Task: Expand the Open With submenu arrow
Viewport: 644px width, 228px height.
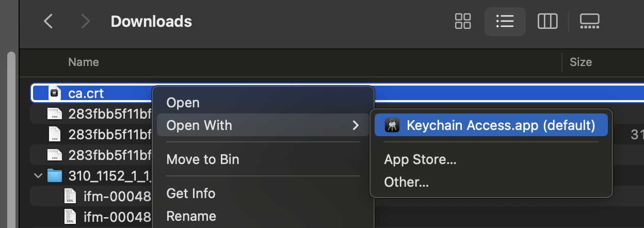Action: (x=355, y=125)
